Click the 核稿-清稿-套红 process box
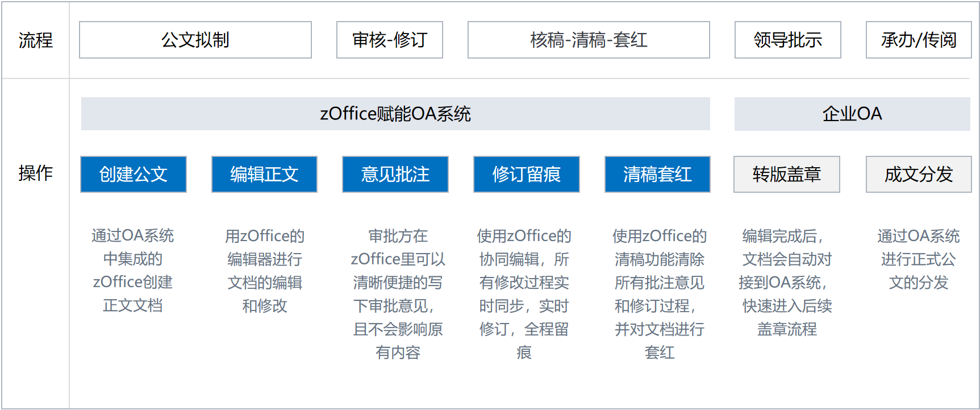 589,40
